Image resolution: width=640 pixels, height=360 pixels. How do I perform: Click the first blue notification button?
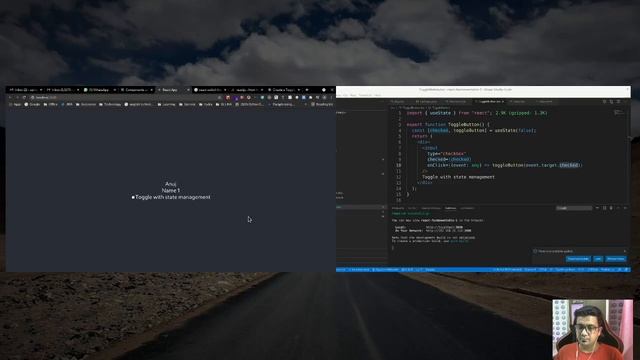coord(578,259)
